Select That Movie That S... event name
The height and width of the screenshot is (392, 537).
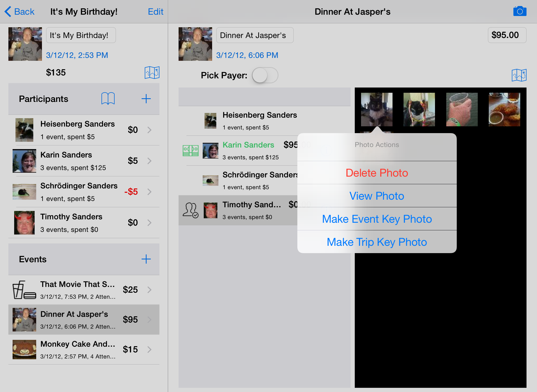pyautogui.click(x=78, y=284)
